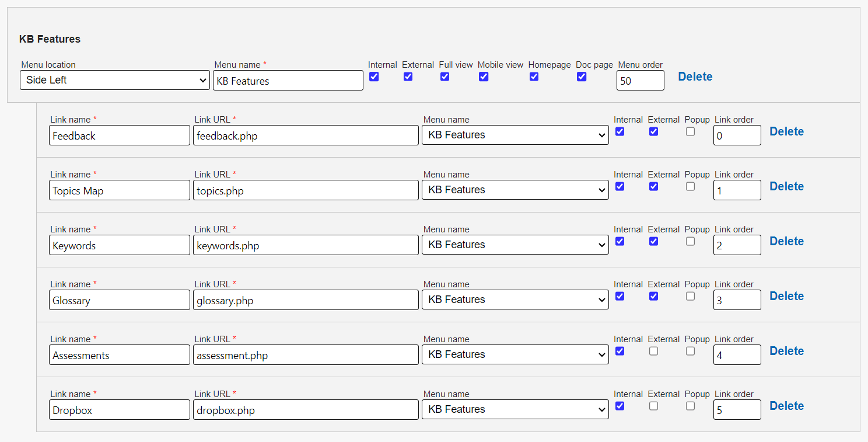This screenshot has width=868, height=442.
Task: Edit the Keywords link name field
Action: click(120, 245)
